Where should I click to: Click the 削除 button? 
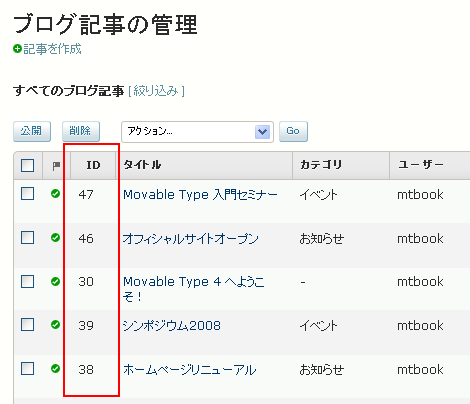[x=81, y=131]
